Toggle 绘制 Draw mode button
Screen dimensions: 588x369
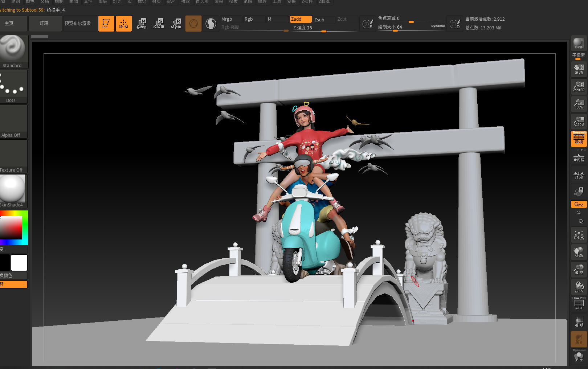tap(123, 24)
